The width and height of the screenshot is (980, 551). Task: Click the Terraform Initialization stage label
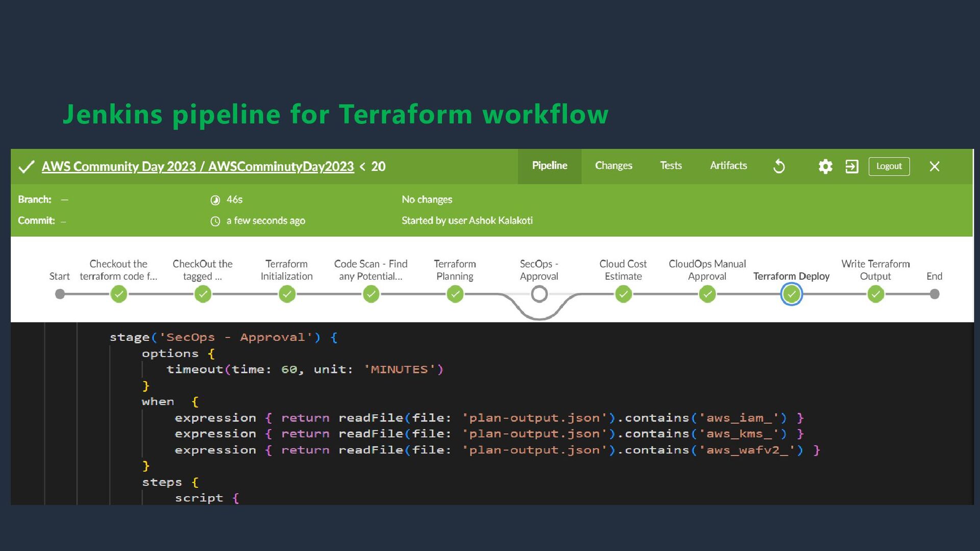[x=286, y=270]
